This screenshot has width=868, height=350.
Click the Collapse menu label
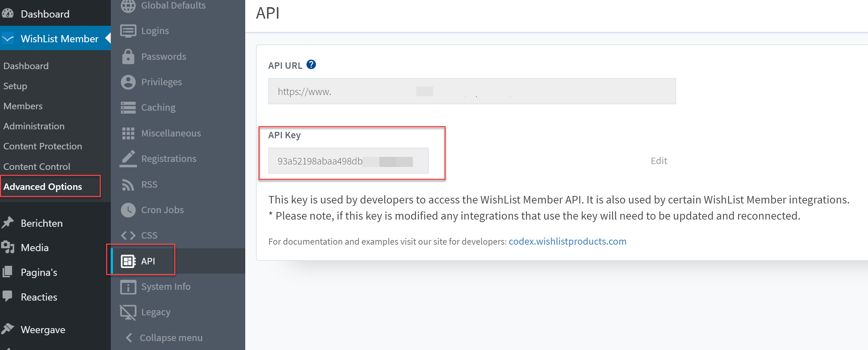click(171, 338)
